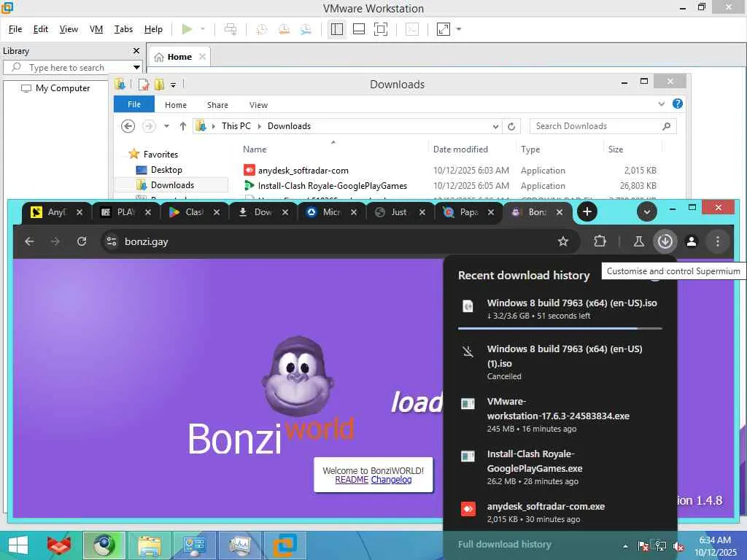747x560 pixels.
Task: Toggle the VMware library sidebar view icon
Action: pyautogui.click(x=337, y=29)
